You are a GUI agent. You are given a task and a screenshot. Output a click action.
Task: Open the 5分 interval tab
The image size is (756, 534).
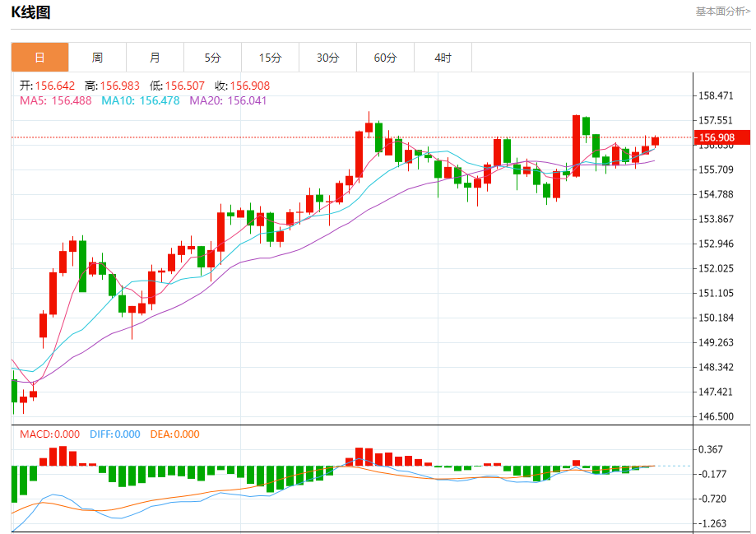pyautogui.click(x=212, y=58)
